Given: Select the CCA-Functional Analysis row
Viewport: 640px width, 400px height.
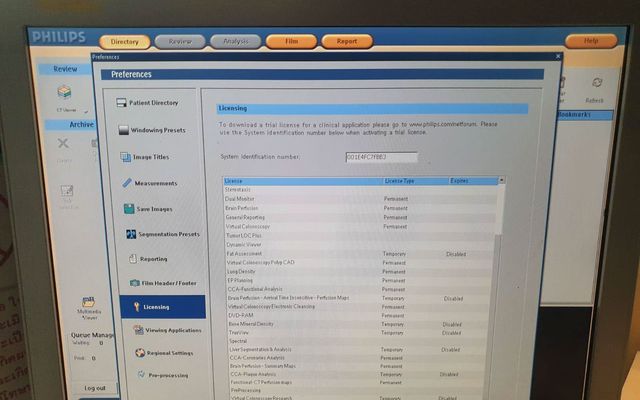Looking at the screenshot, I should (x=360, y=289).
